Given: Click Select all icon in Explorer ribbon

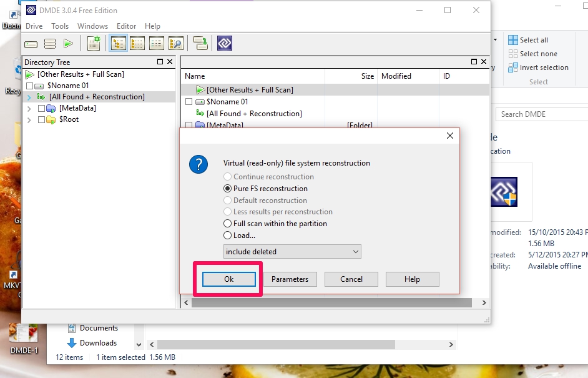Looking at the screenshot, I should [x=512, y=40].
